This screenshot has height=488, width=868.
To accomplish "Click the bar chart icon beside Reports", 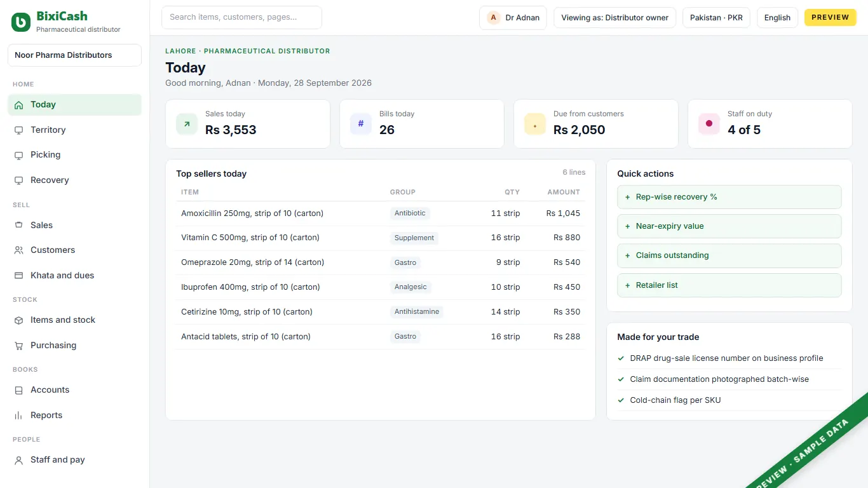I will [x=18, y=416].
